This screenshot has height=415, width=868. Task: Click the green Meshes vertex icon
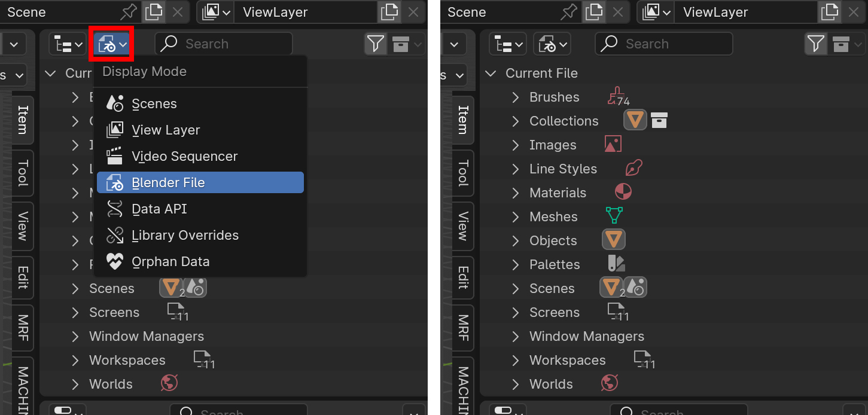tap(614, 215)
